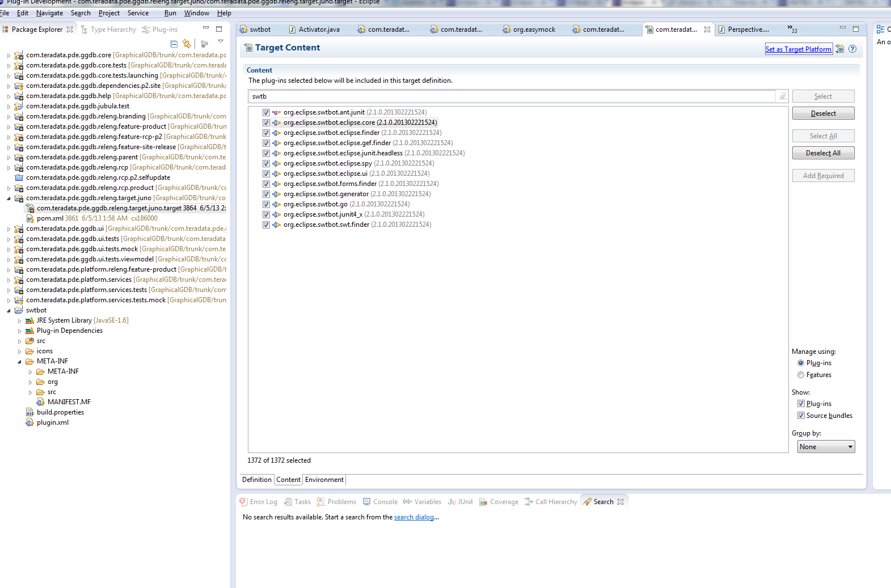891x588 pixels.
Task: Toggle Show Source bundles checkbox
Action: coord(801,416)
